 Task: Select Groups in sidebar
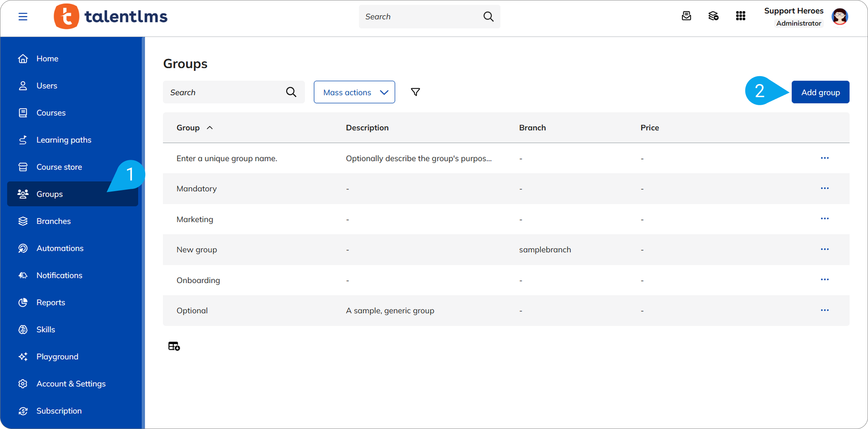(72, 194)
